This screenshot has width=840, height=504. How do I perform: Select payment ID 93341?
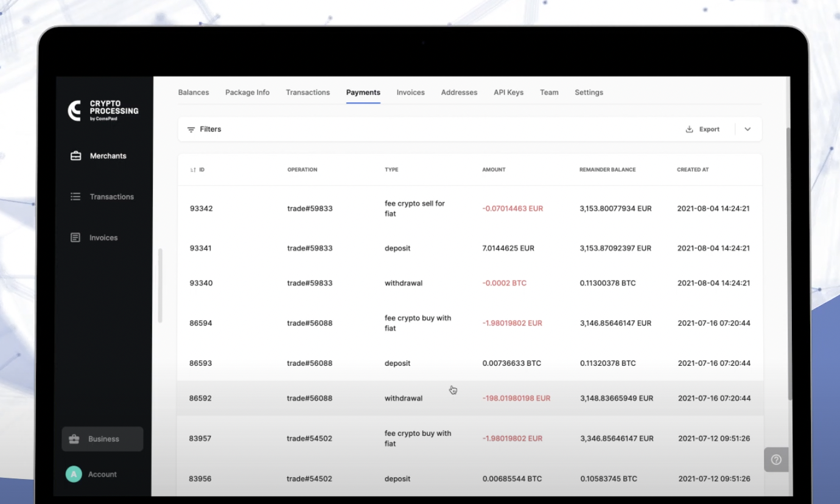201,248
